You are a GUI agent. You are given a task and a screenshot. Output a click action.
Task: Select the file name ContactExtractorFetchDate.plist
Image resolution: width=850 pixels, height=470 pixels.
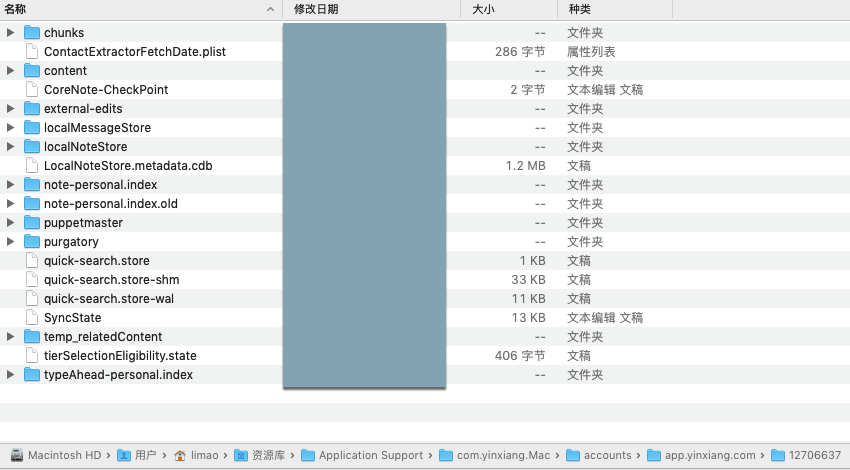tap(135, 51)
